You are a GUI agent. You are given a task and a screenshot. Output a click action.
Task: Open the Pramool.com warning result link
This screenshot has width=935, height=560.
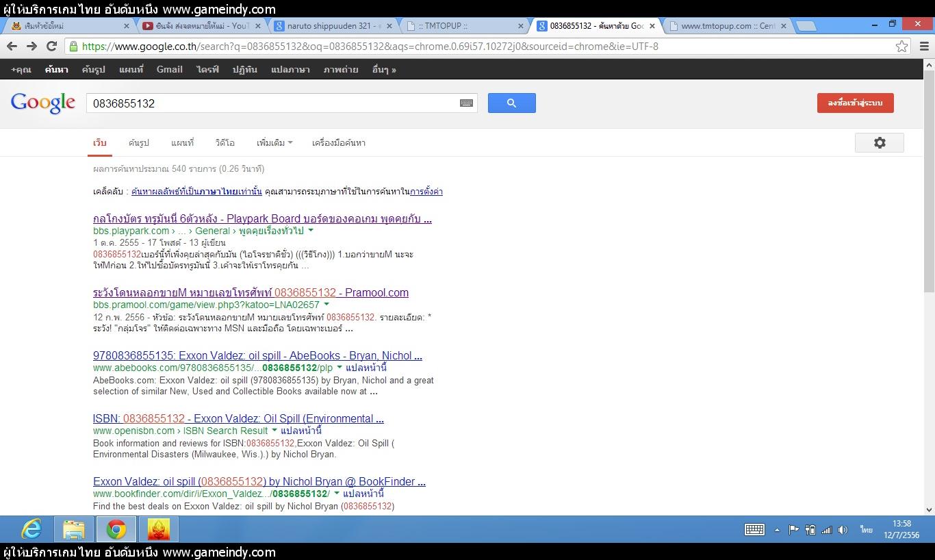tap(251, 292)
